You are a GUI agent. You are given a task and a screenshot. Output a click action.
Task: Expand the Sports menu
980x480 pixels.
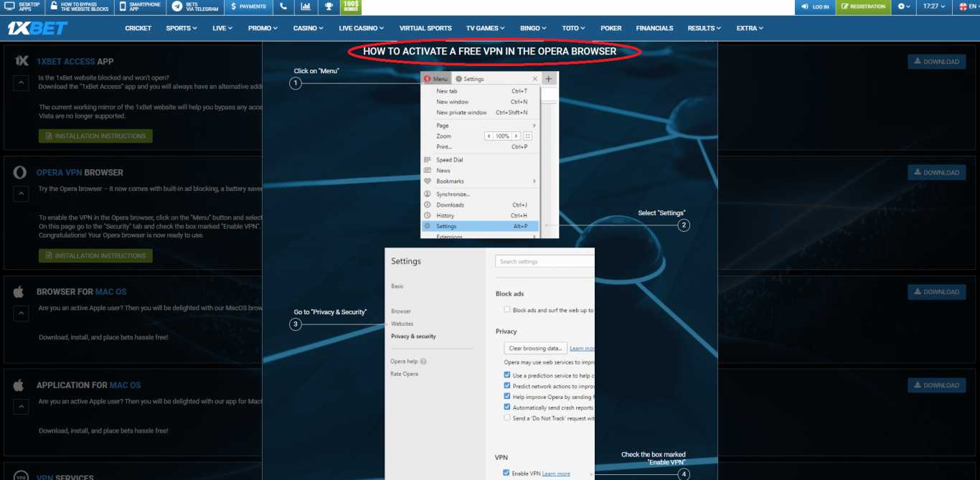click(x=181, y=28)
